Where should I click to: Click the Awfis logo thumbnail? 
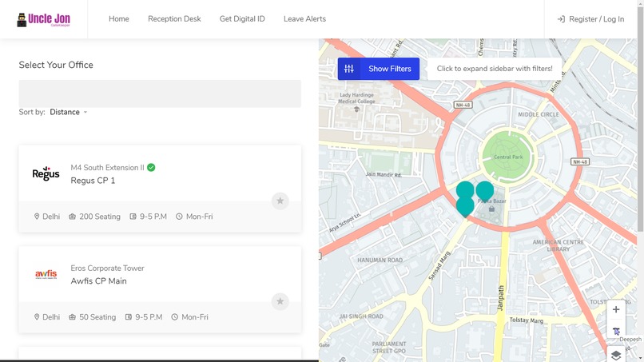coord(46,274)
